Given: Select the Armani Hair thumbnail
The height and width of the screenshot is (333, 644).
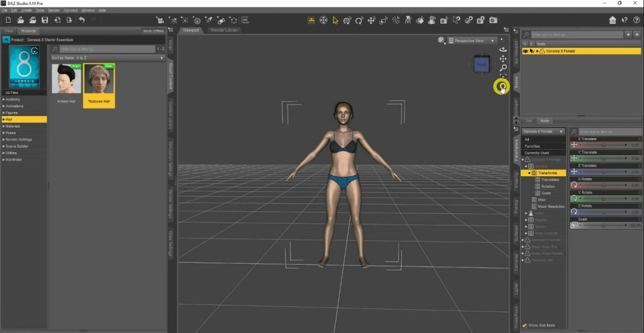Looking at the screenshot, I should (66, 79).
